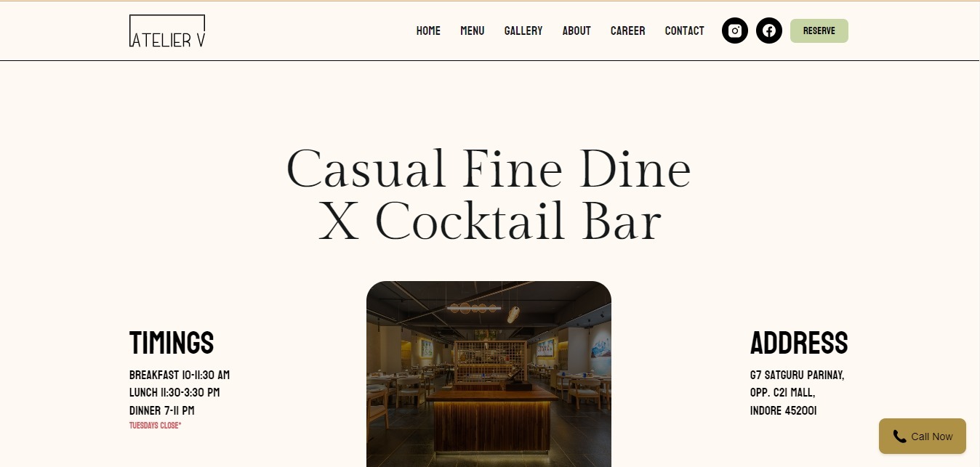Screen dimensions: 980x467
Task: Click the phone icon in Call Now
Action: tap(899, 436)
